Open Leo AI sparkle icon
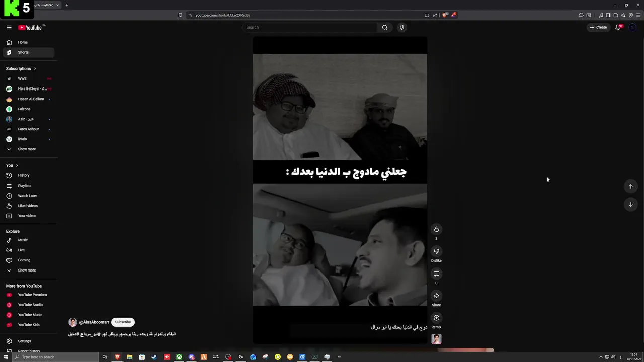The image size is (644, 362). tap(623, 15)
